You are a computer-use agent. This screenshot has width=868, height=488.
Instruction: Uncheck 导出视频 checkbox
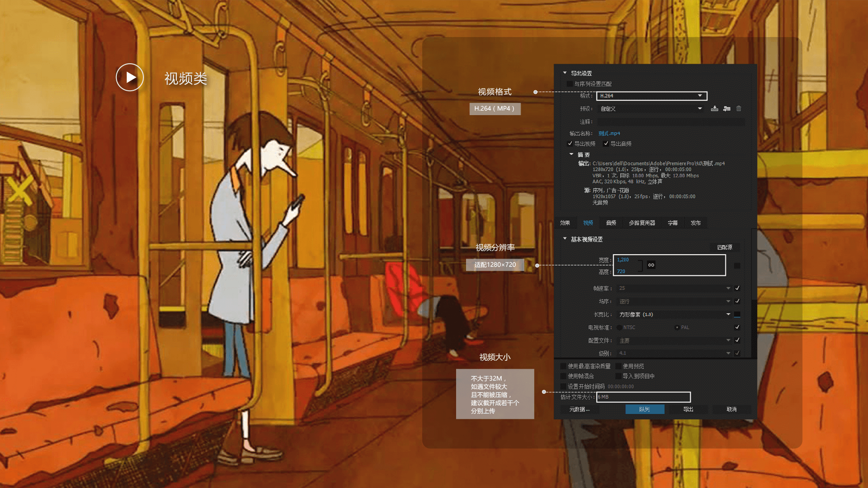pyautogui.click(x=570, y=144)
